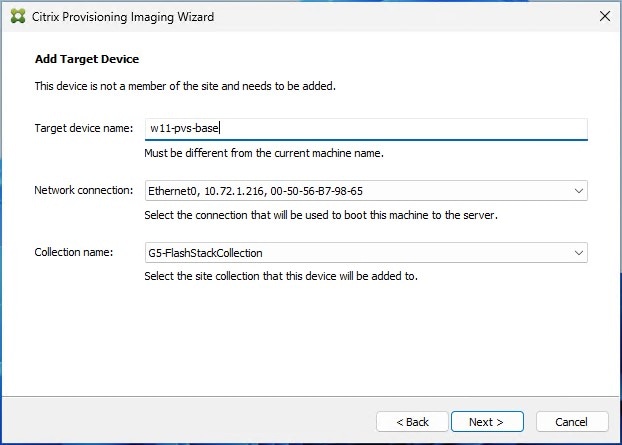Cancel the imaging wizard
622x445 pixels.
pyautogui.click(x=572, y=422)
